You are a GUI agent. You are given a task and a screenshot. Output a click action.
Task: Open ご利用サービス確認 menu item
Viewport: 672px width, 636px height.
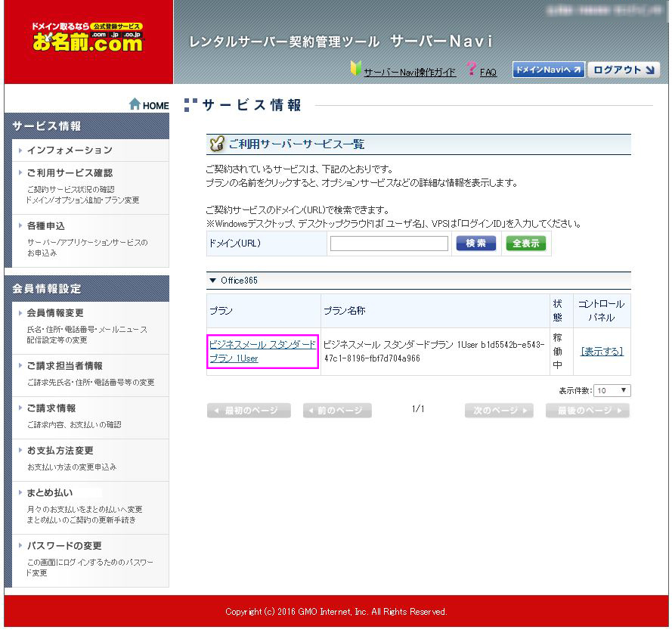[x=70, y=173]
